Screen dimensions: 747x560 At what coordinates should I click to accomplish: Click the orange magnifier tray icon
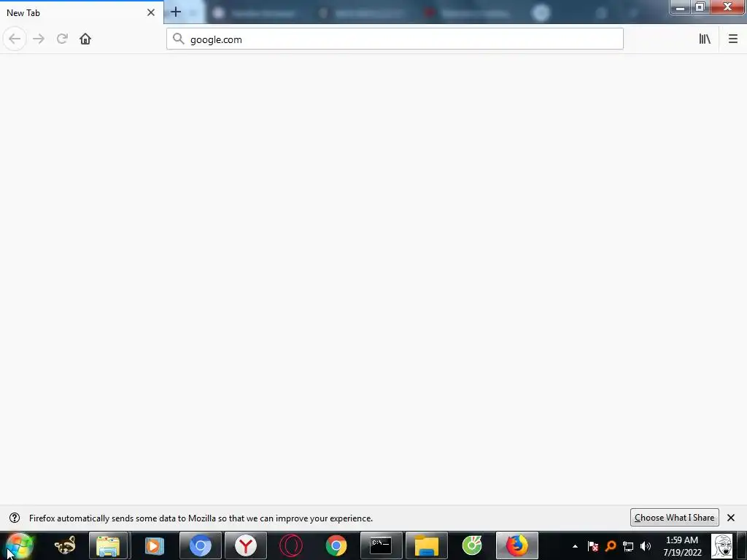click(x=611, y=546)
